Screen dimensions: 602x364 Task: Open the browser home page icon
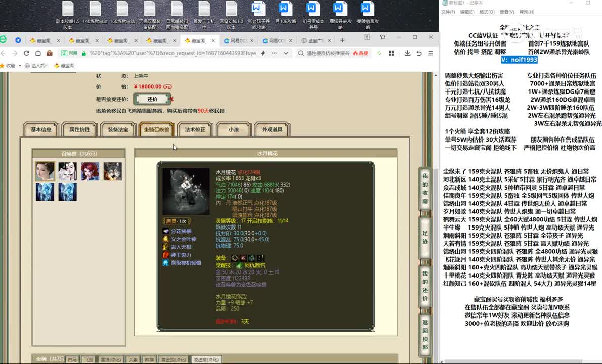[38, 53]
